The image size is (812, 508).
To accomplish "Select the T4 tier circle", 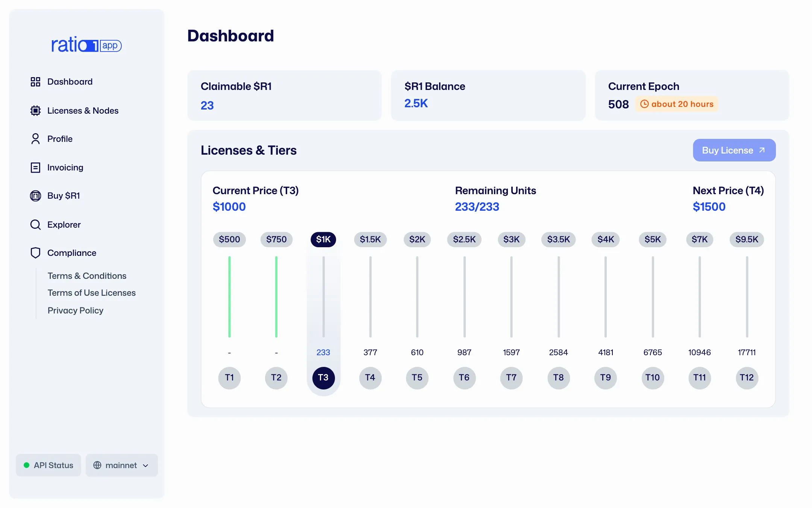I will click(x=370, y=378).
